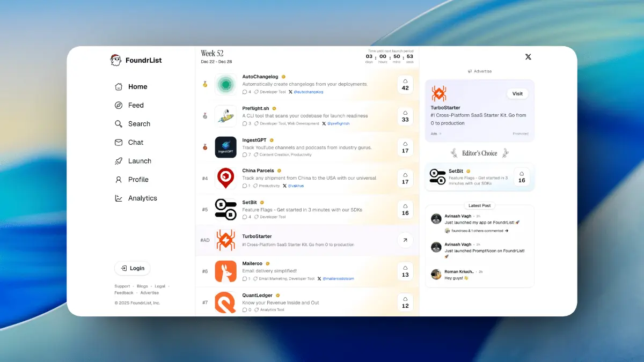Expand the 'foundroo & 1 others commented' thread

tap(478, 231)
